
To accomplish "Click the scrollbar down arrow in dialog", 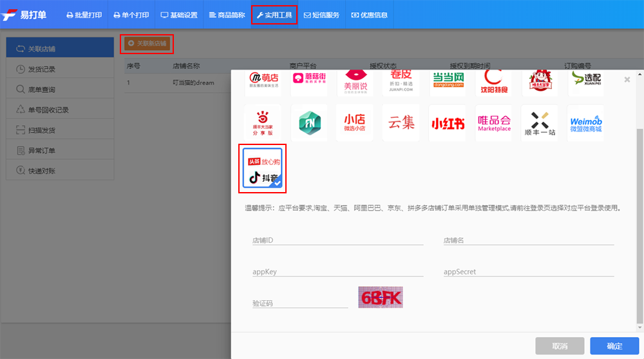I will point(639,328).
